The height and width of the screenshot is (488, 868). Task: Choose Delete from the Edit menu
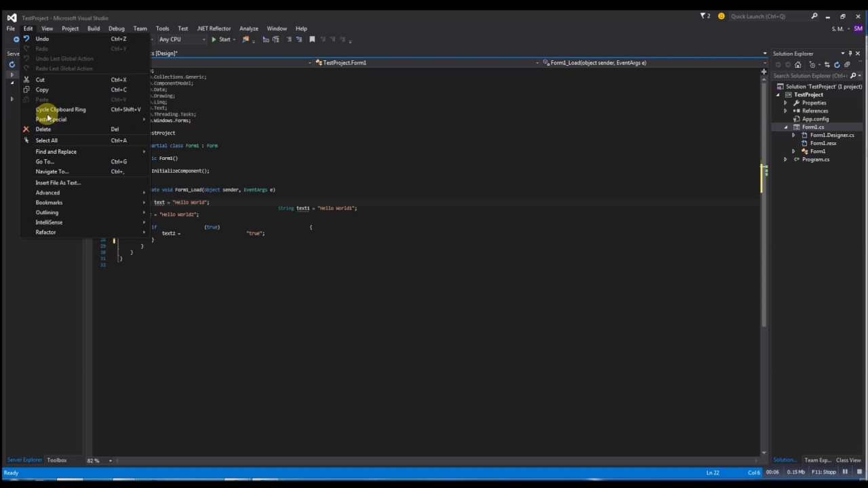[85, 129]
